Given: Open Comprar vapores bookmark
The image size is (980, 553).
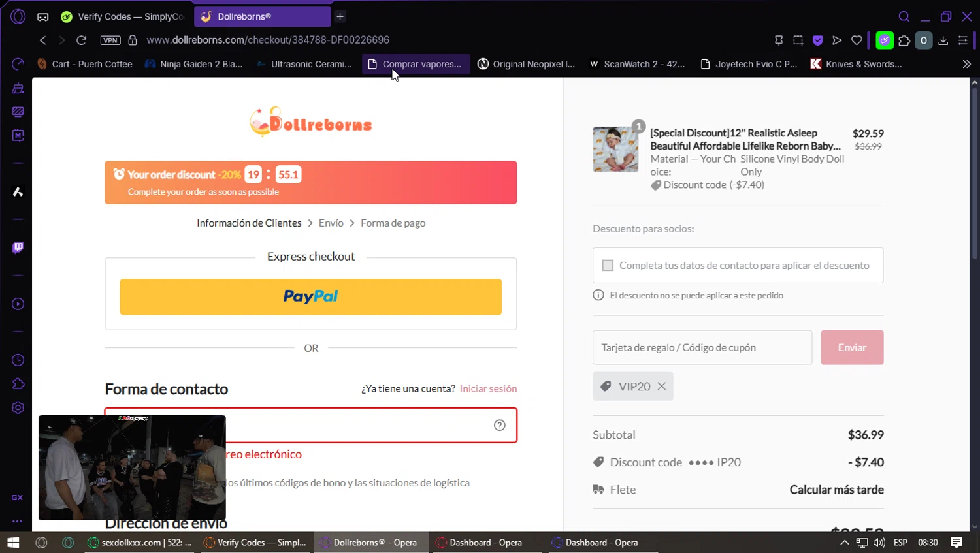Looking at the screenshot, I should (x=416, y=64).
